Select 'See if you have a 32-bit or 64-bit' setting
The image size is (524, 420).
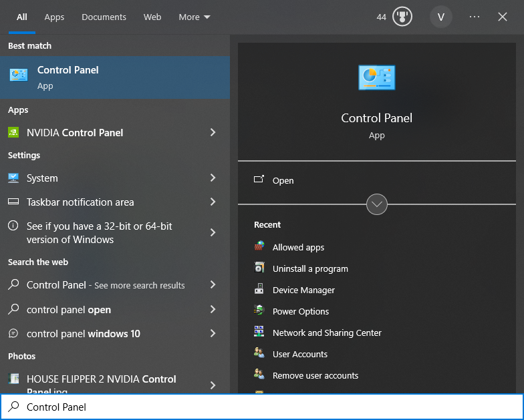(x=99, y=232)
